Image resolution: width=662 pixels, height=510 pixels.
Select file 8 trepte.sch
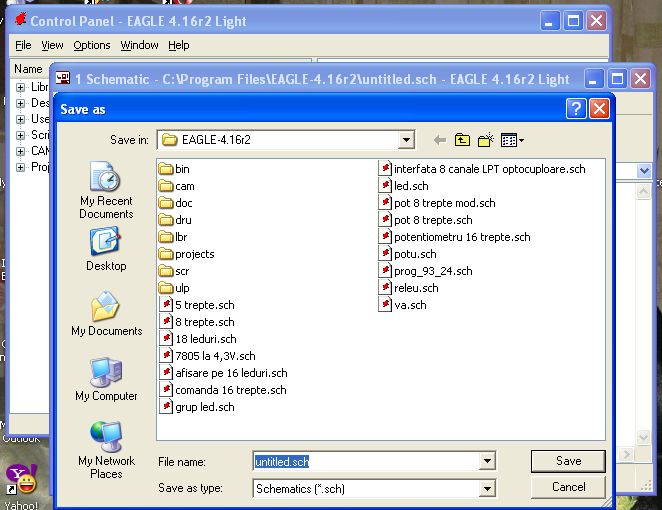pos(197,322)
